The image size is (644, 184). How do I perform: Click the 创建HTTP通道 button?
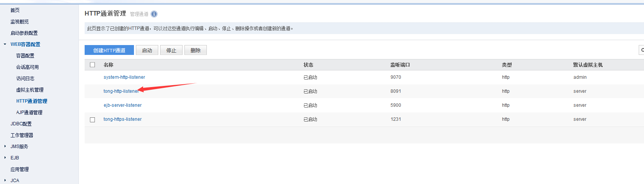click(109, 50)
